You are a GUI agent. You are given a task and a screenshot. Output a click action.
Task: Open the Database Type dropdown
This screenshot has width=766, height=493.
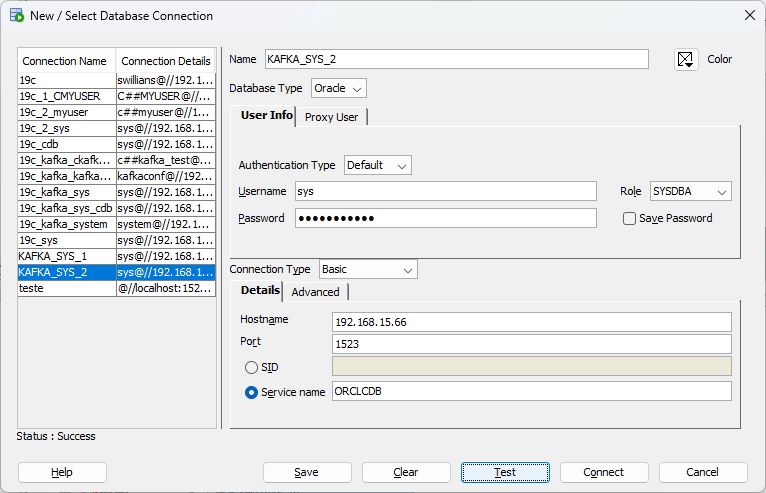click(x=339, y=88)
